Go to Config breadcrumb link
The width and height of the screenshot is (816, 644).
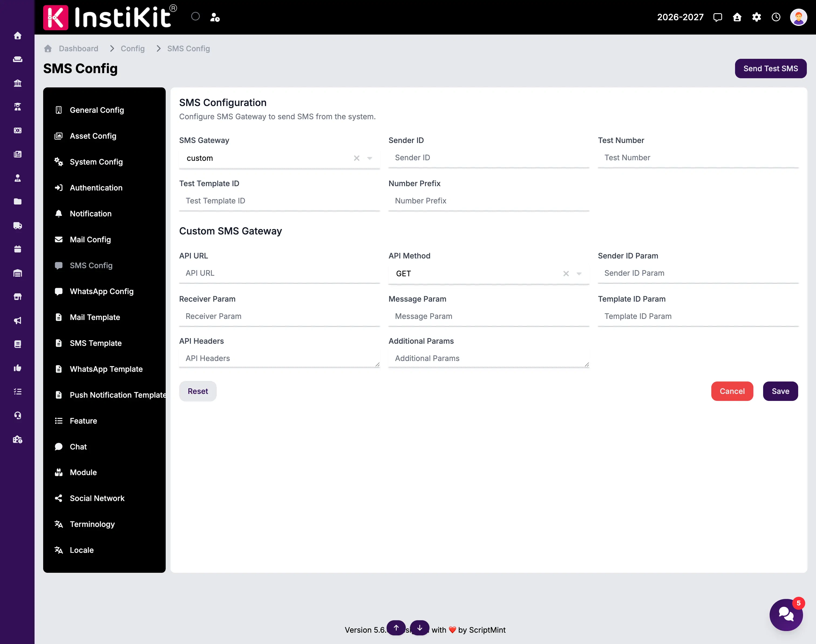point(133,49)
